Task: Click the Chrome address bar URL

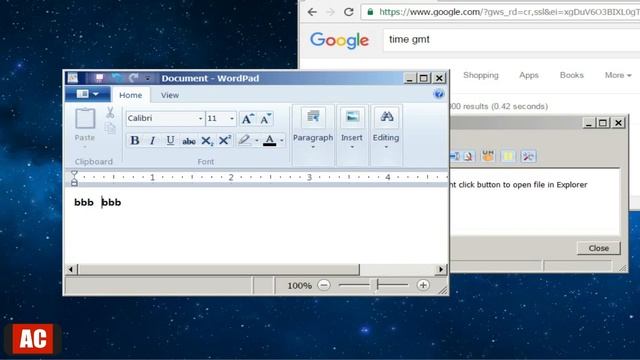Action: (509, 12)
